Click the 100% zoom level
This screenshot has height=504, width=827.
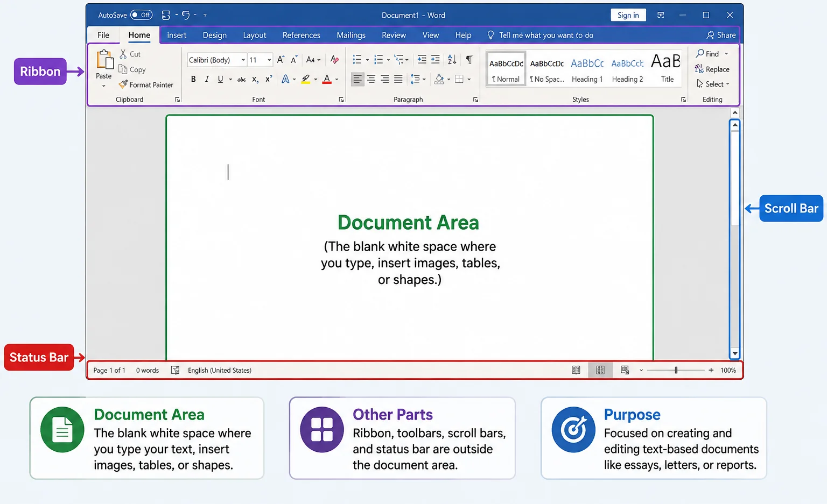click(728, 370)
